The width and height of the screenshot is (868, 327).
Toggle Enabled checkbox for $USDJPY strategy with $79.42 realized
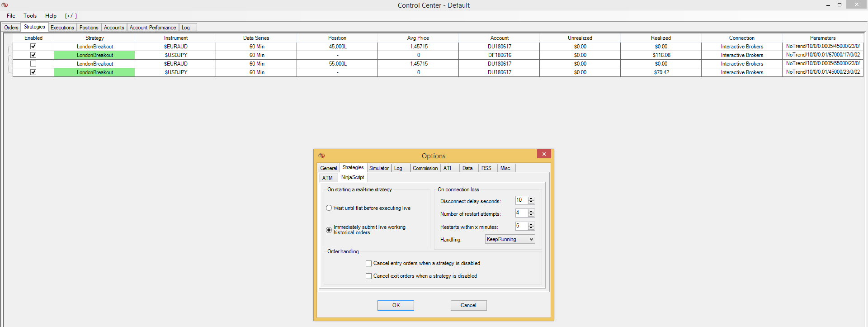point(33,72)
